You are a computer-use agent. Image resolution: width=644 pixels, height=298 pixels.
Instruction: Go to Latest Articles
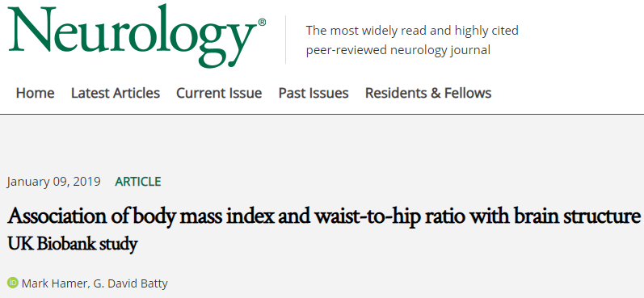(x=116, y=93)
